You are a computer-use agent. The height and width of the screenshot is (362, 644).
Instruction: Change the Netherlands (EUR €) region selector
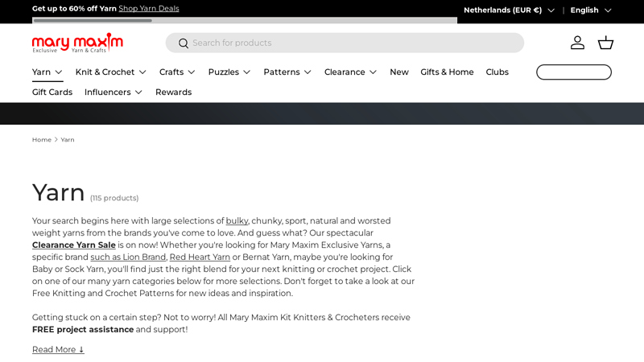tap(509, 10)
